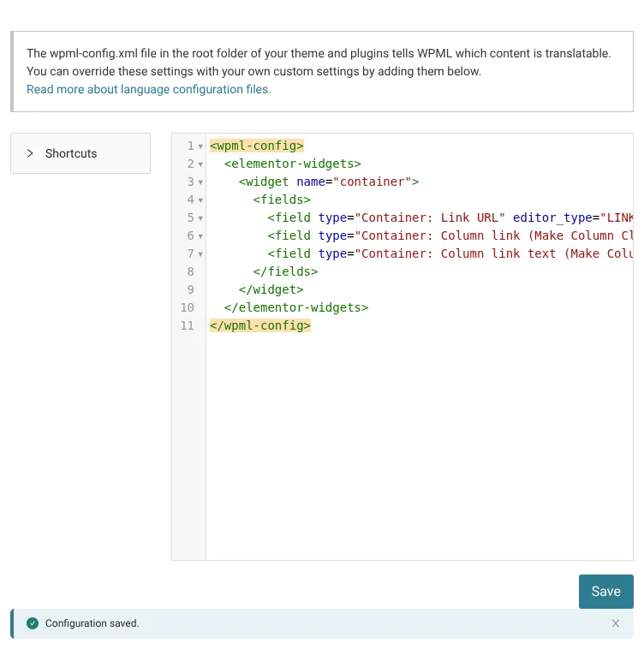
Task: Click the closing wpml-config tag
Action: pyautogui.click(x=260, y=325)
